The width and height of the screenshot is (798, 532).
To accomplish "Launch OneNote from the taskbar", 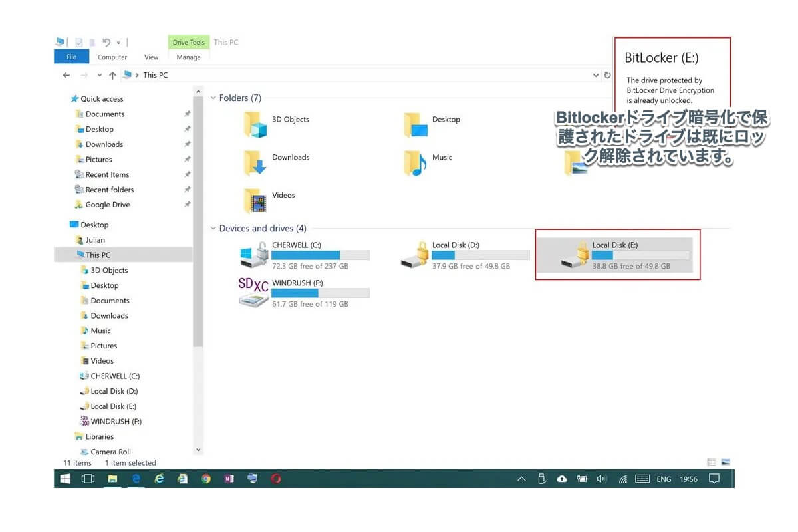I will pyautogui.click(x=229, y=479).
